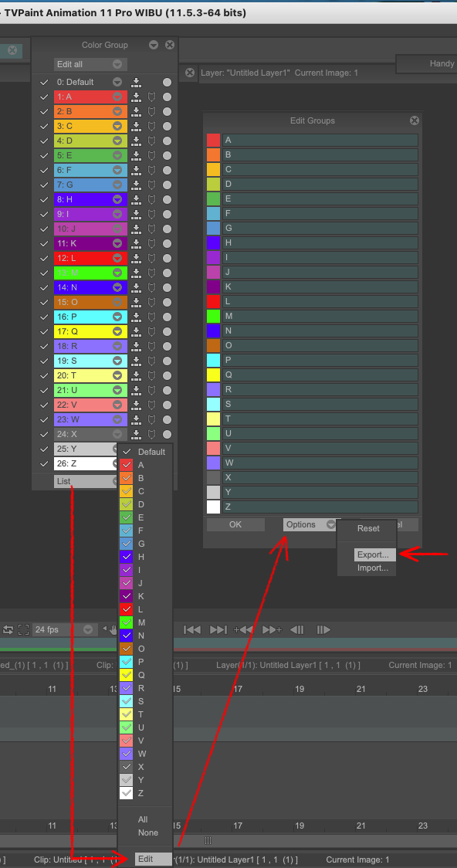Viewport: 457px width, 868px height.
Task: Toggle the Z checkbox in the List popup
Action: click(127, 793)
